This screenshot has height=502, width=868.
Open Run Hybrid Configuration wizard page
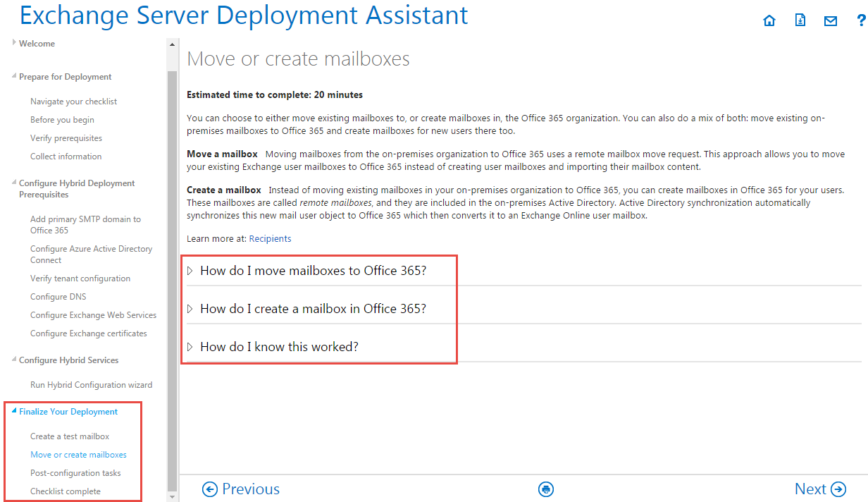tap(92, 385)
